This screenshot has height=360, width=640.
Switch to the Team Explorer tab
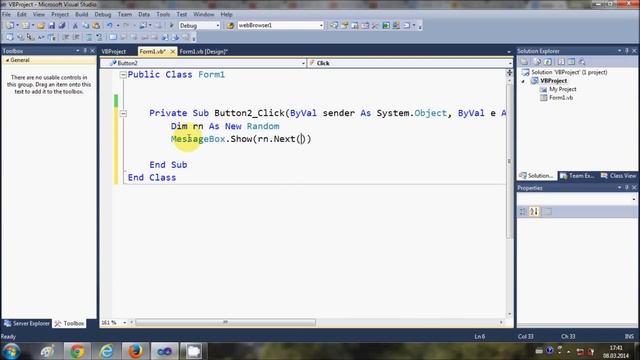pos(577,176)
